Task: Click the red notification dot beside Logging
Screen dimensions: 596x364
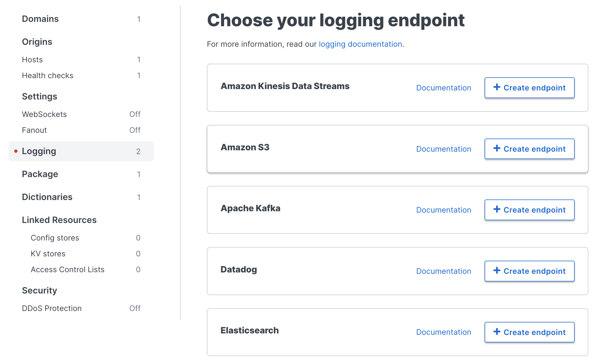Action: coord(16,151)
